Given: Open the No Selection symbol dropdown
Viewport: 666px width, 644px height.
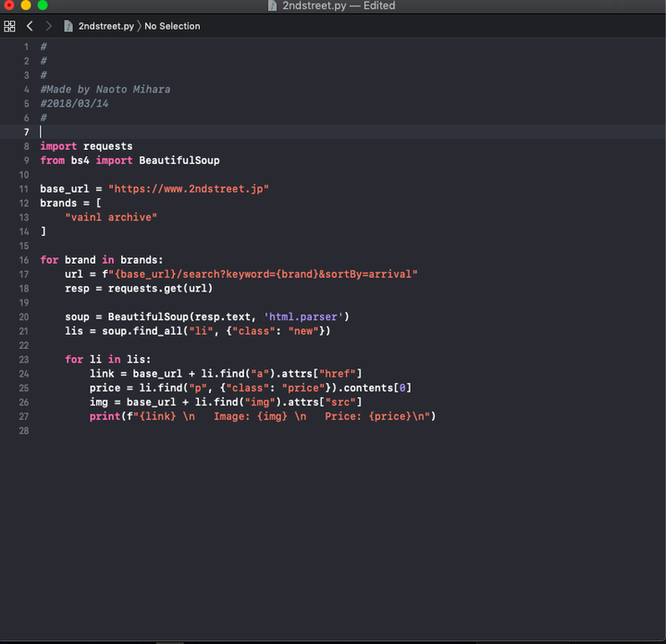Looking at the screenshot, I should pos(172,26).
